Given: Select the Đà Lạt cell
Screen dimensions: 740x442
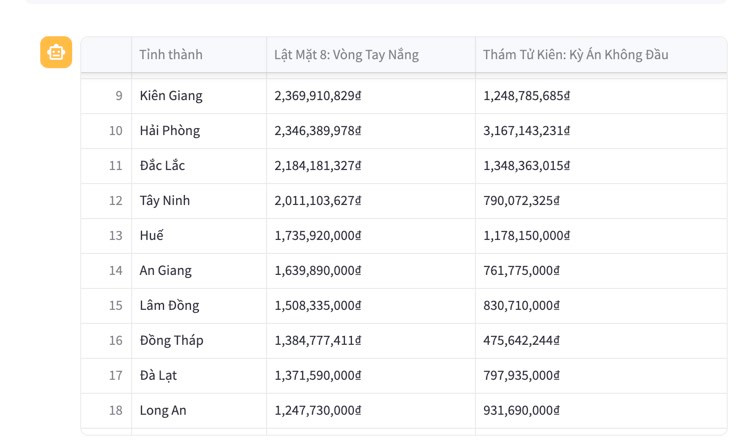Looking at the screenshot, I should tap(199, 375).
